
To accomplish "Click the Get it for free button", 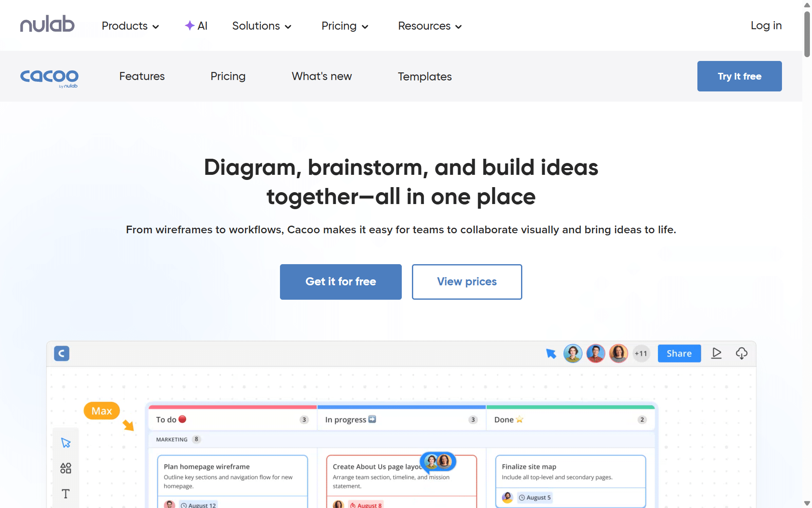I will tap(341, 282).
